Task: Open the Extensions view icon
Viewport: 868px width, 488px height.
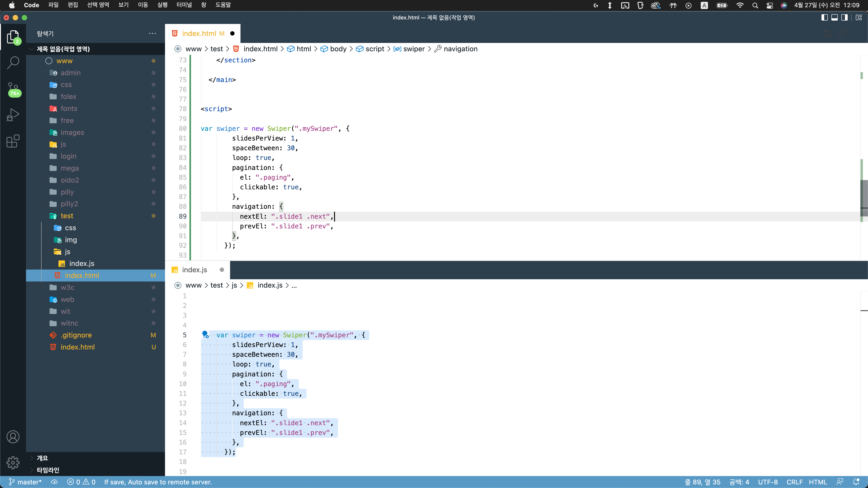Action: (13, 141)
